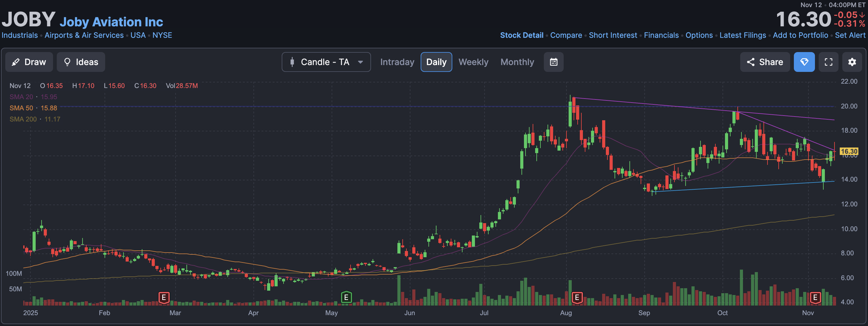Open the Ideas lightbulb button

[81, 62]
